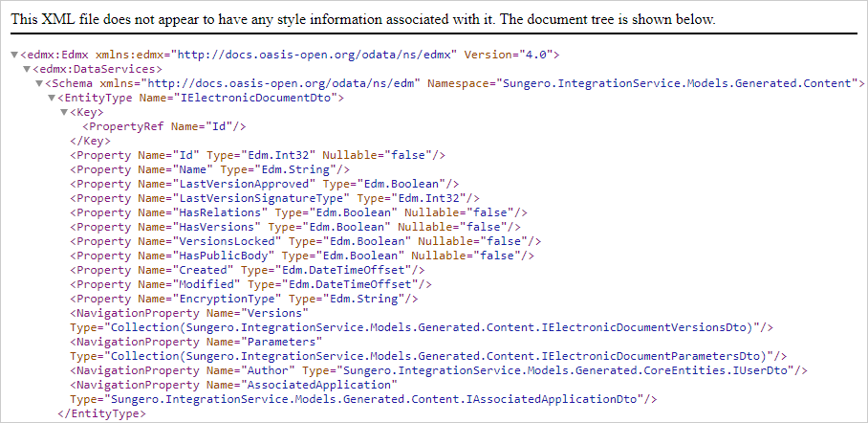Collapse the edmx:DataServices node
The height and width of the screenshot is (423, 868).
(x=27, y=70)
